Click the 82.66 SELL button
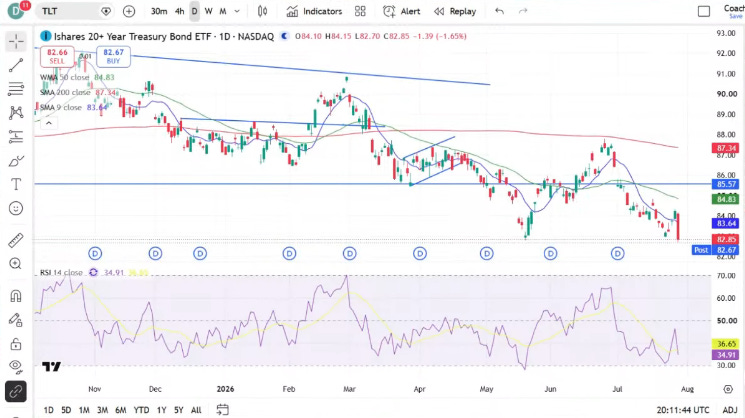This screenshot has width=745, height=418. click(x=57, y=57)
